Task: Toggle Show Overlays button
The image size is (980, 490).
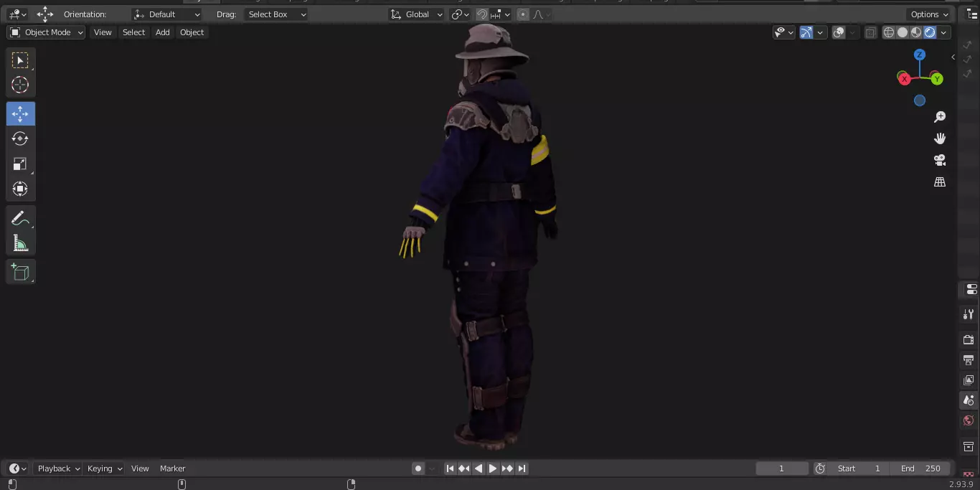Action: point(839,32)
